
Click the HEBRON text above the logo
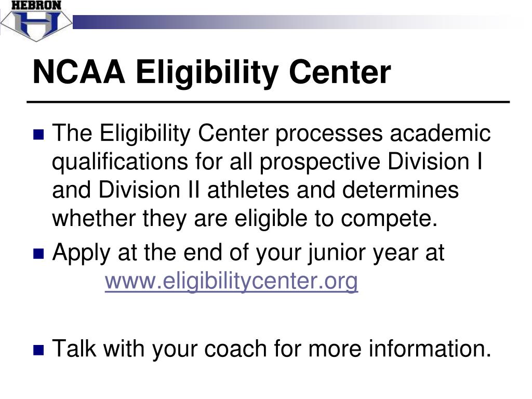(36, 5)
